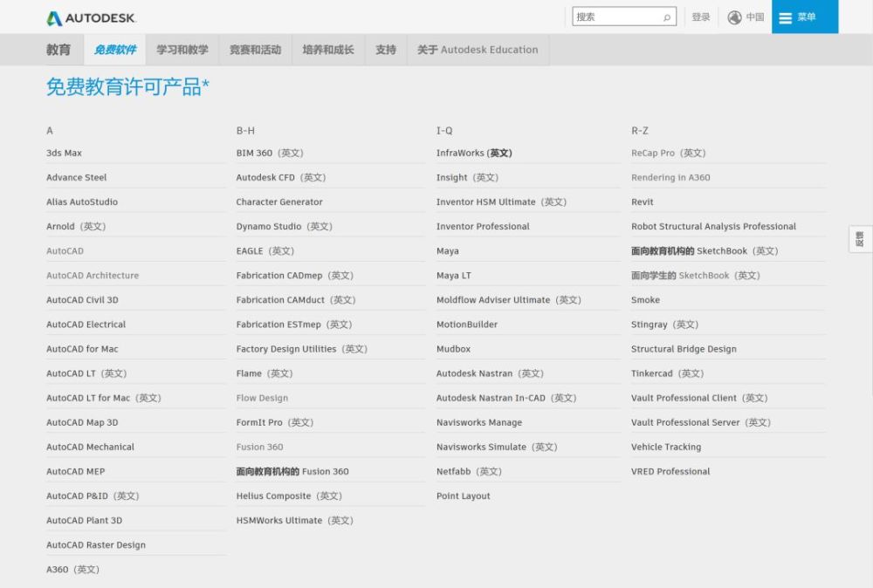Open the Navisworks Manage link
This screenshot has width=873, height=588.
[478, 422]
